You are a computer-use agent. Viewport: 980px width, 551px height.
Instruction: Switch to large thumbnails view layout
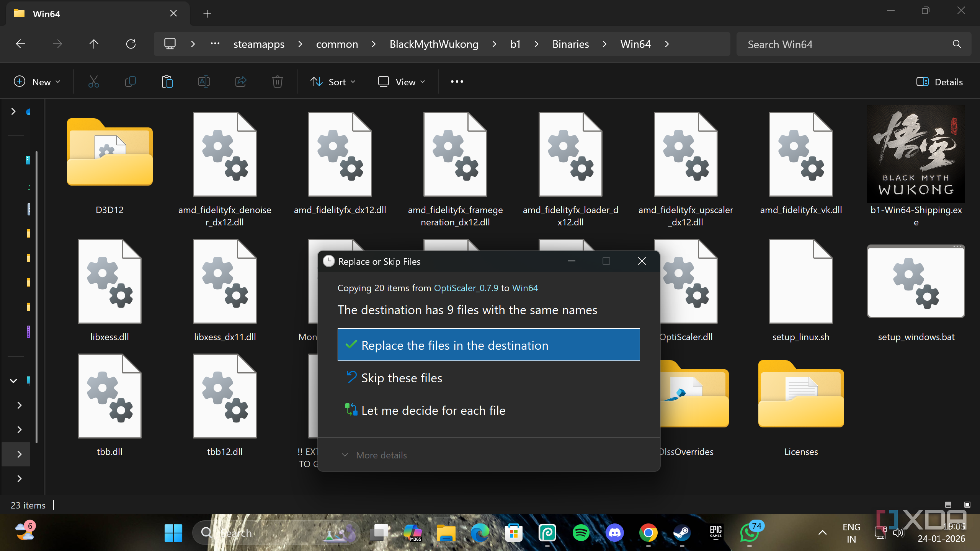click(967, 505)
